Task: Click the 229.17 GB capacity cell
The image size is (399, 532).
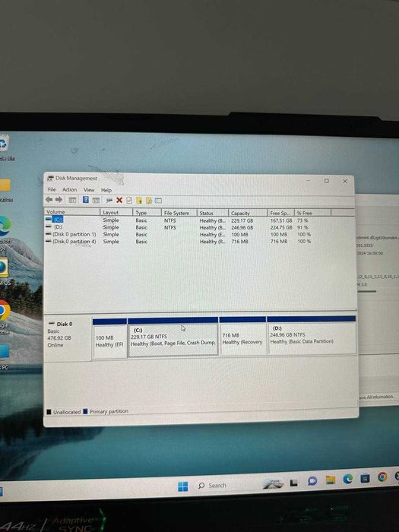Action: pos(242,220)
